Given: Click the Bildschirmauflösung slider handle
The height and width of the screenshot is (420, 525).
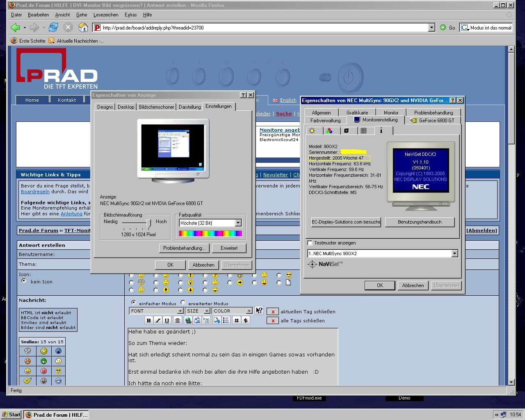Looking at the screenshot, I should coord(148,223).
